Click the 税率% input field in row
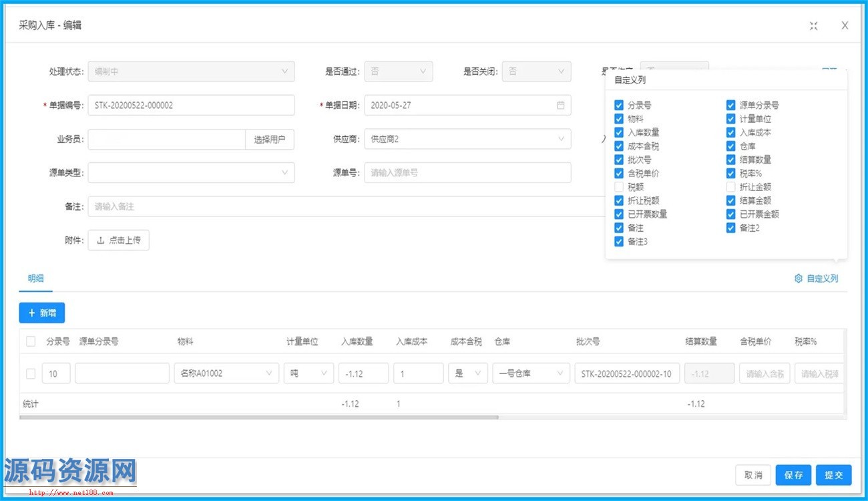 pos(819,373)
